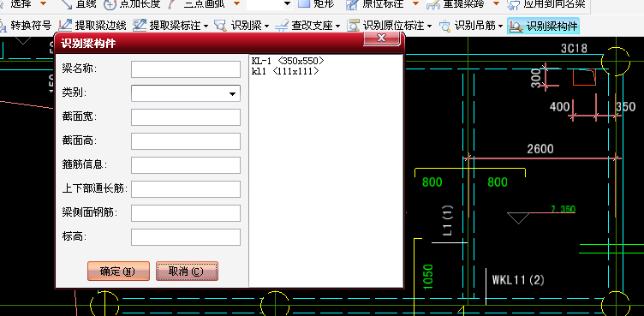This screenshot has height=316, width=644.
Task: Expand the 重提梁跨 dropdown arrow
Action: (x=496, y=4)
